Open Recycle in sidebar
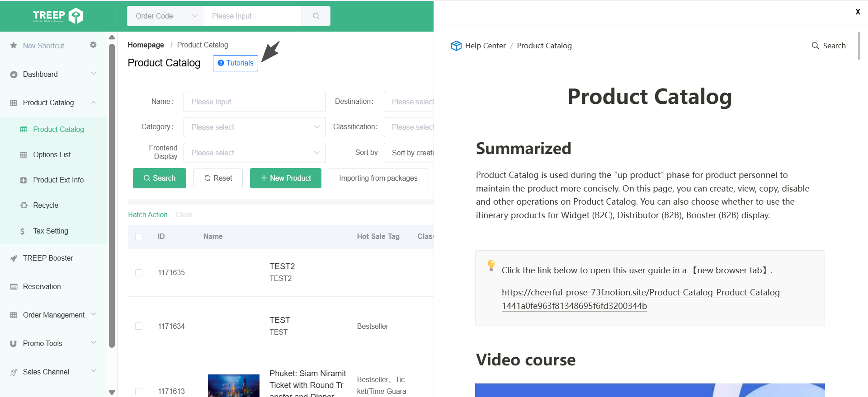This screenshot has height=397, width=868. [x=46, y=205]
